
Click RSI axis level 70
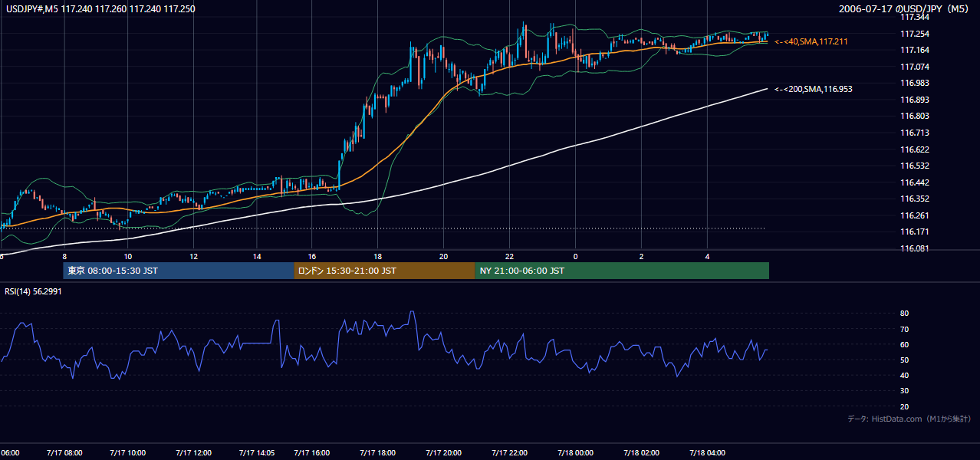904,329
